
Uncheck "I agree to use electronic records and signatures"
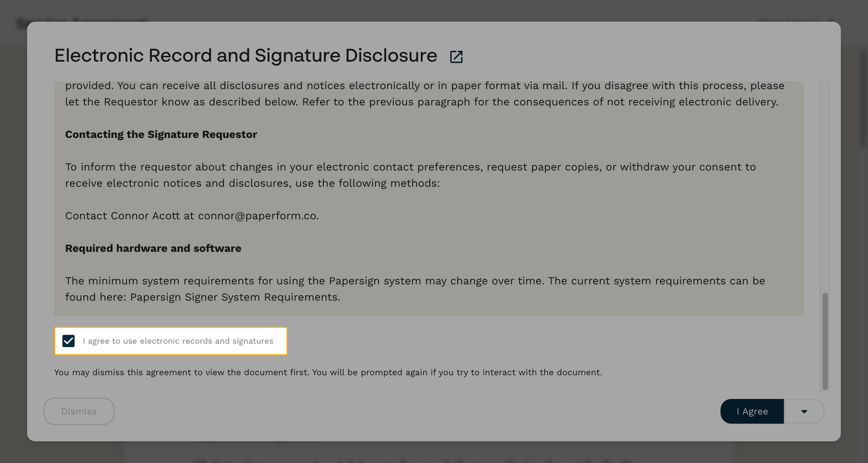pos(68,340)
